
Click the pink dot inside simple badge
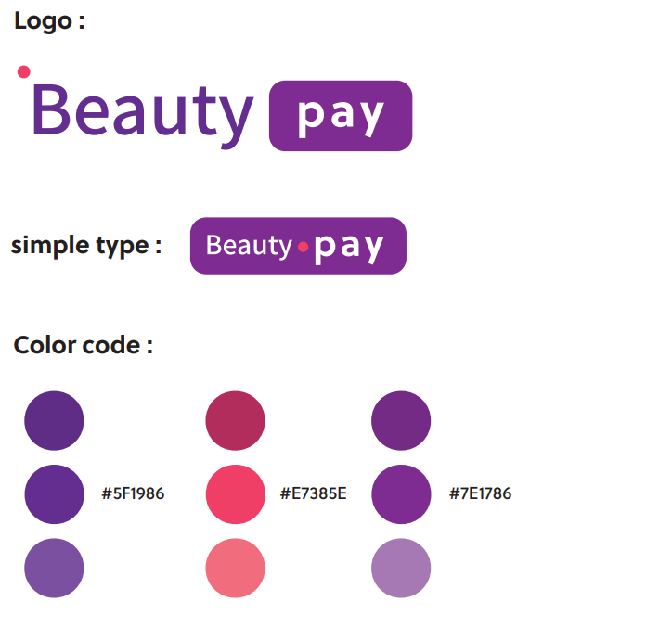(x=303, y=247)
